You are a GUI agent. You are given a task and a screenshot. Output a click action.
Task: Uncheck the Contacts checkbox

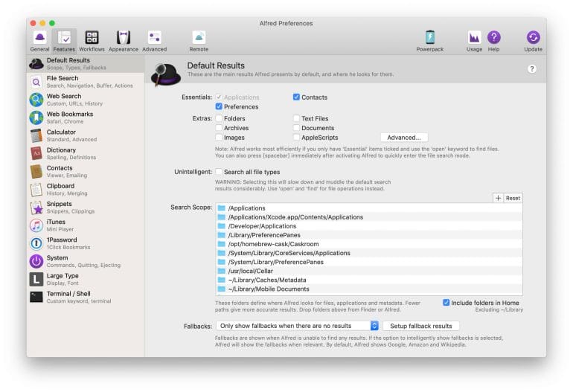[x=296, y=97]
